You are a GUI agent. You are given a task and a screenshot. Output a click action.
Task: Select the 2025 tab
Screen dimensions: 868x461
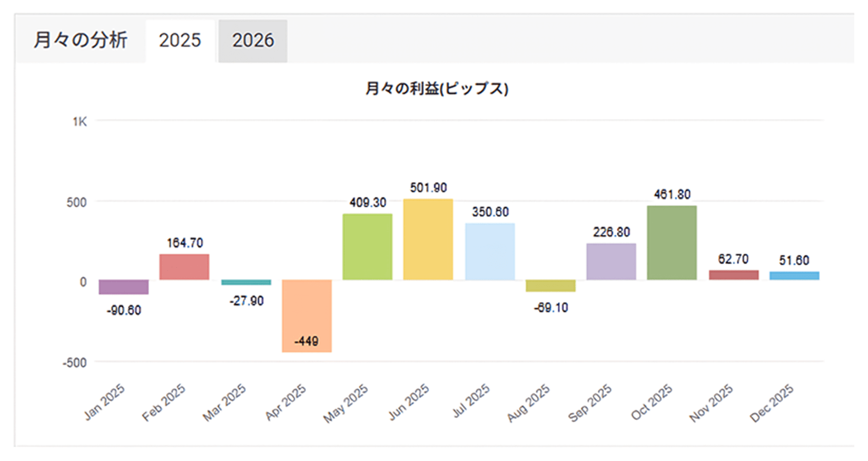180,40
